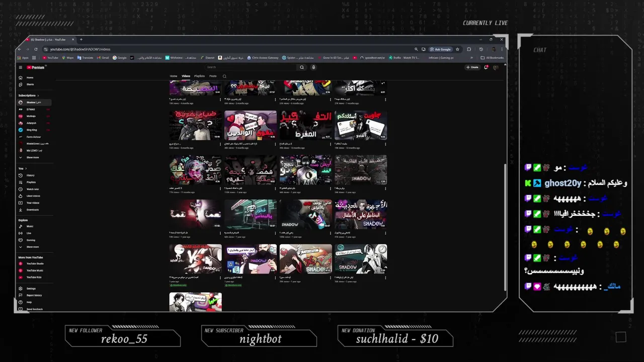Open the VS thumbnail video 5:12
Image resolution: width=644 pixels, height=362 pixels.
tap(196, 259)
